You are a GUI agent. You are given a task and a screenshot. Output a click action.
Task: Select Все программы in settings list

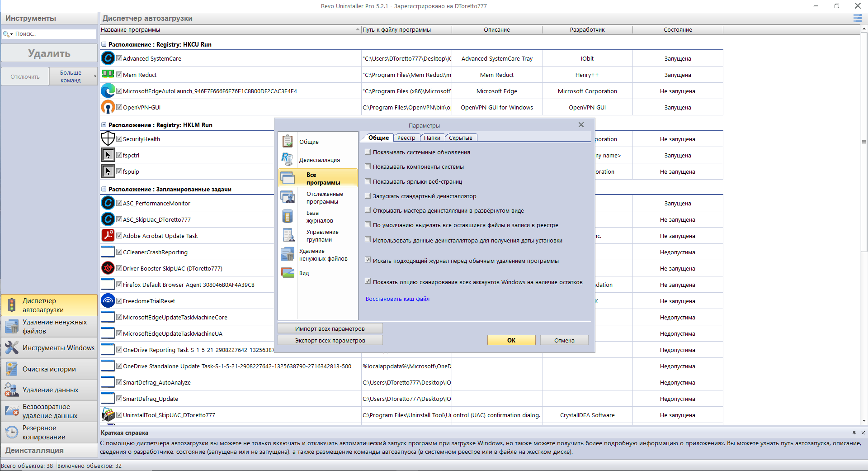pyautogui.click(x=318, y=178)
